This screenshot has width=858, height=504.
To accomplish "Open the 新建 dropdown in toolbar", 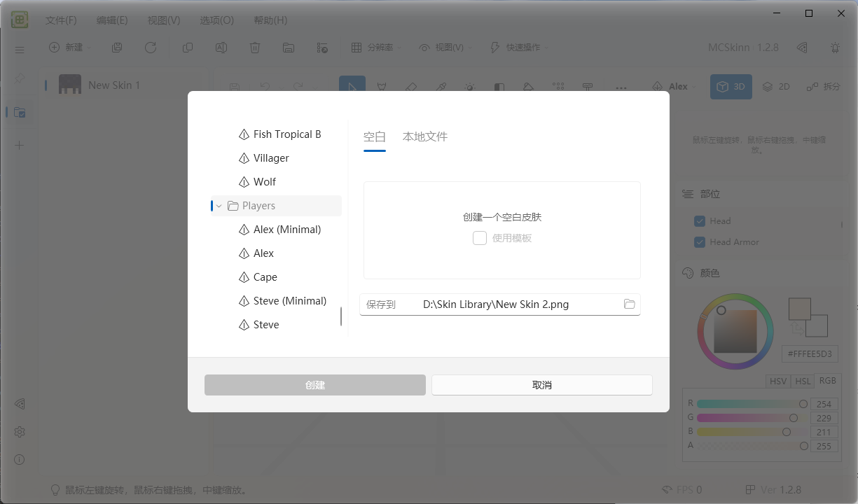I will tap(70, 48).
